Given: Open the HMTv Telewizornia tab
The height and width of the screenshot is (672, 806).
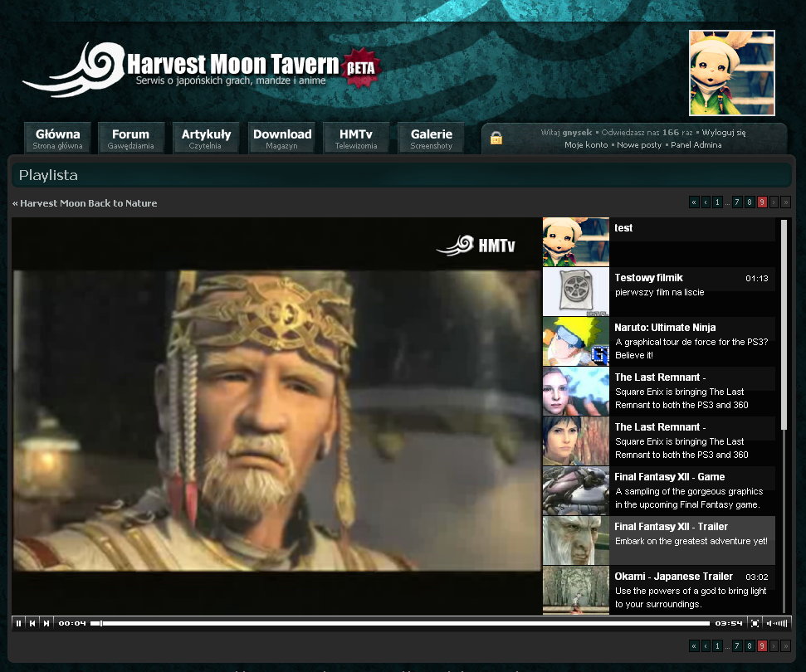Looking at the screenshot, I should point(356,139).
